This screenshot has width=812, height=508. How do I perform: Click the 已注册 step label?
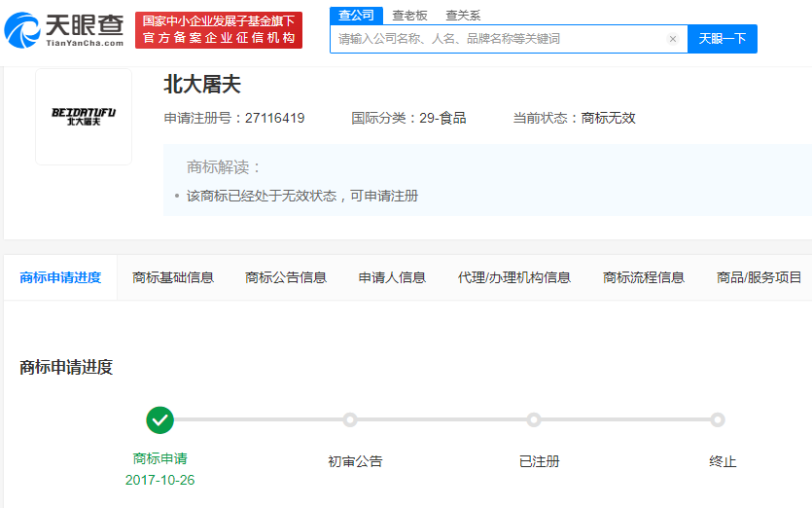(539, 461)
